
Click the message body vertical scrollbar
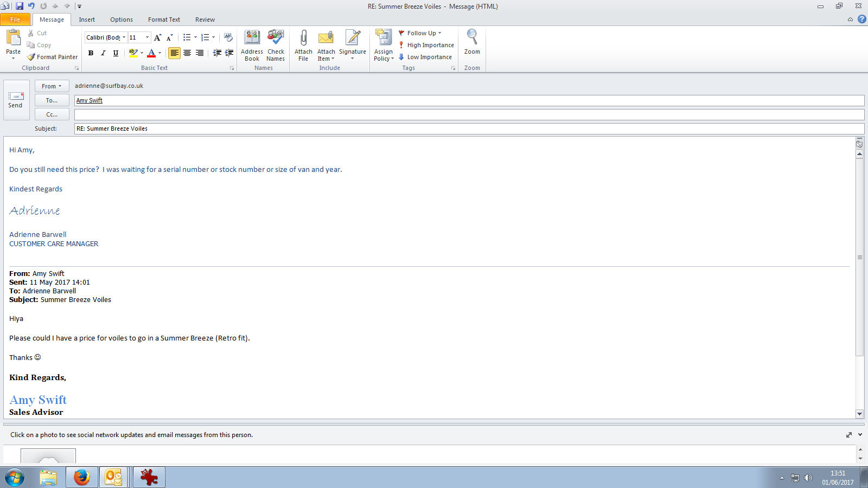point(859,257)
